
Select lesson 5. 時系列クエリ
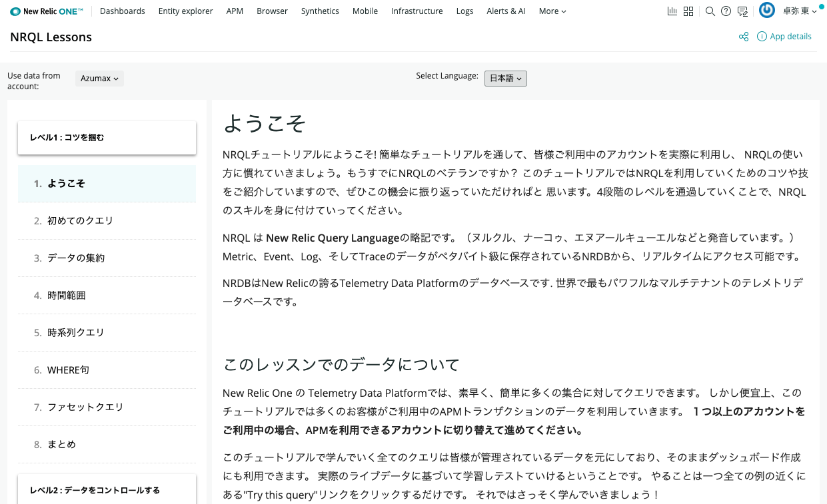107,333
